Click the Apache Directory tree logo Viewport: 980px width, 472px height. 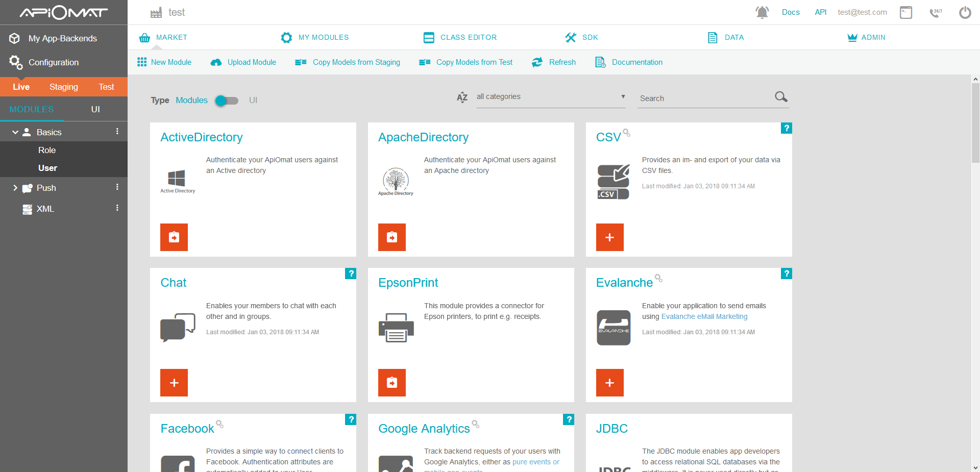[x=396, y=182]
